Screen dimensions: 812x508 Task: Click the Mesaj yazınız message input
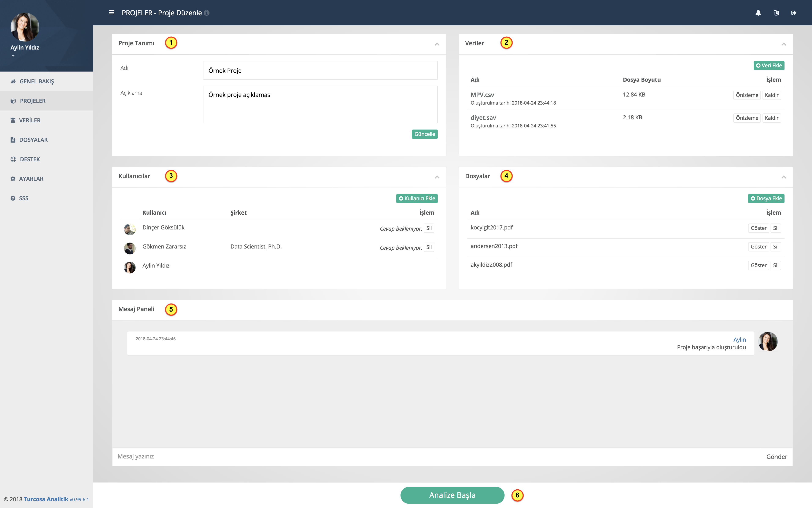(x=436, y=457)
